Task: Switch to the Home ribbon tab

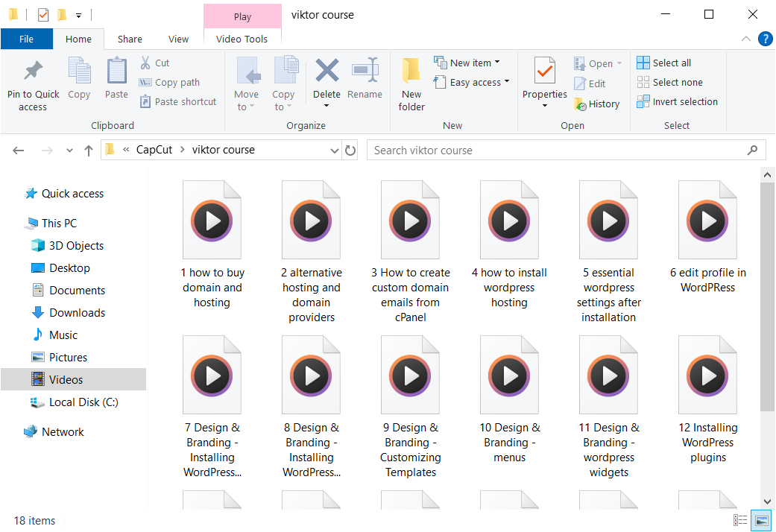Action: tap(79, 39)
